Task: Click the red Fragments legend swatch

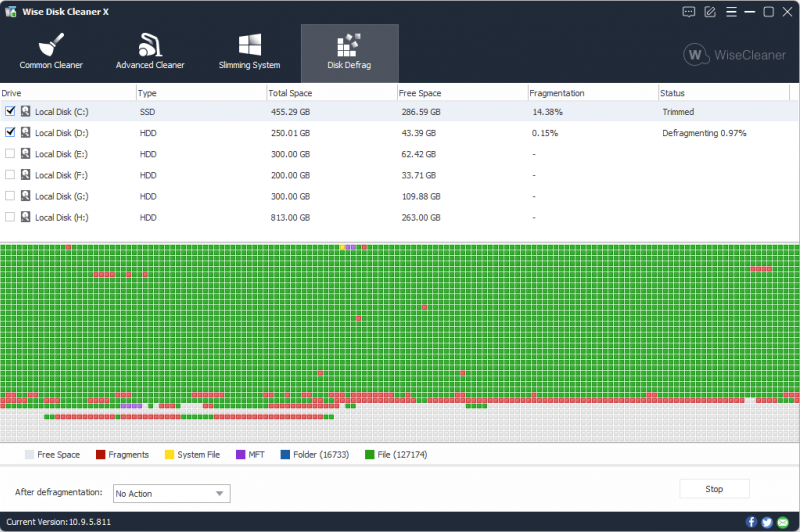Action: (100, 454)
